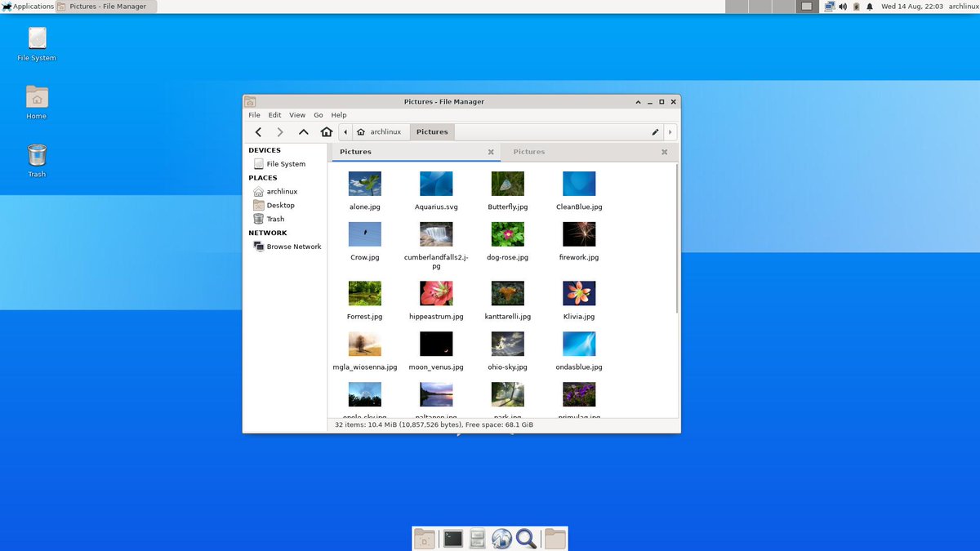The image size is (980, 551).
Task: Click the network connection icon in panel
Action: pyautogui.click(x=829, y=7)
